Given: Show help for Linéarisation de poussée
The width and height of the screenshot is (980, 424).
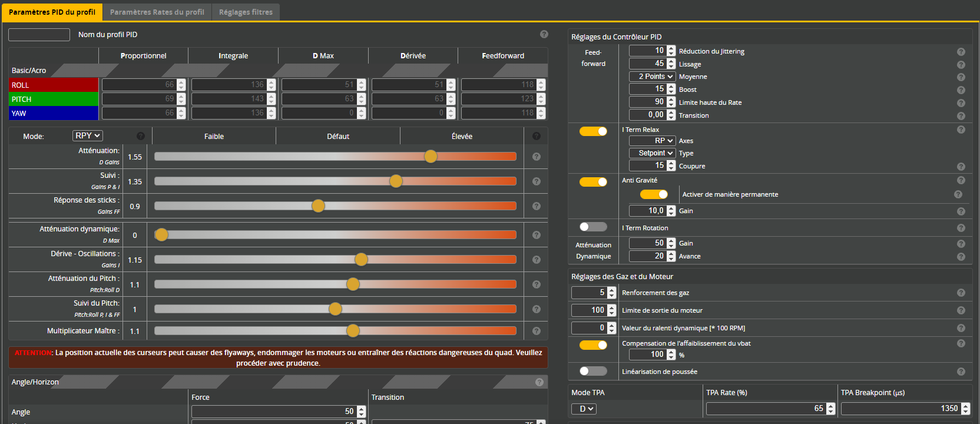Looking at the screenshot, I should (x=961, y=372).
